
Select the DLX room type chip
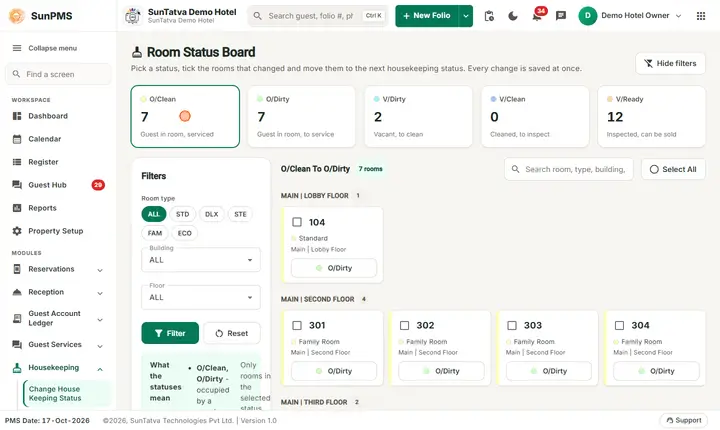(x=211, y=214)
